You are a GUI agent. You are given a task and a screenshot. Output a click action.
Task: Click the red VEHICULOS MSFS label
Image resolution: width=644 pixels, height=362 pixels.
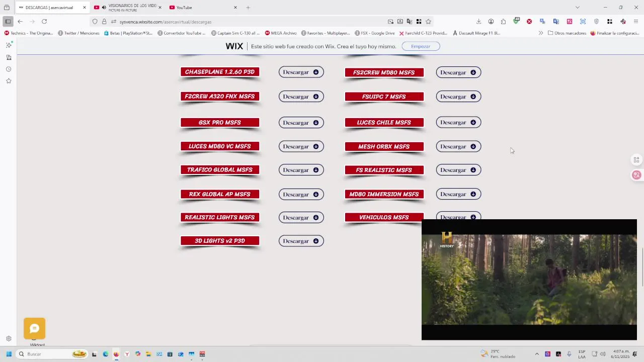tap(384, 217)
